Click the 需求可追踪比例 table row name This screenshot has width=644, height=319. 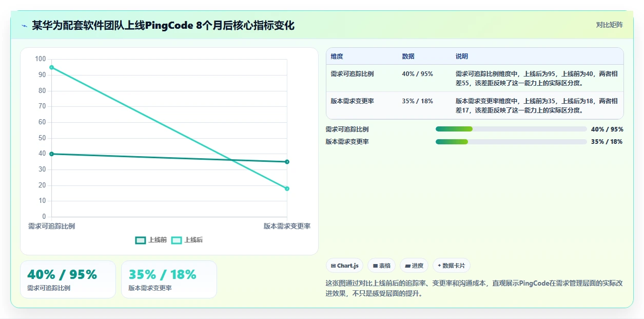(x=353, y=74)
